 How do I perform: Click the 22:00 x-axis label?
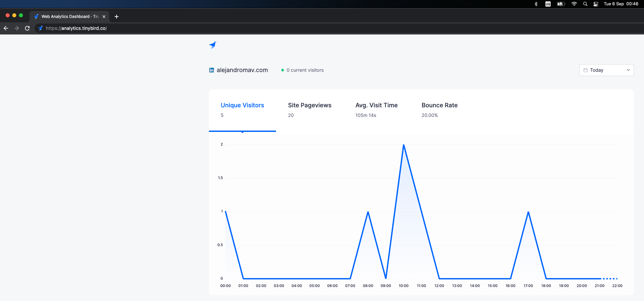click(617, 286)
